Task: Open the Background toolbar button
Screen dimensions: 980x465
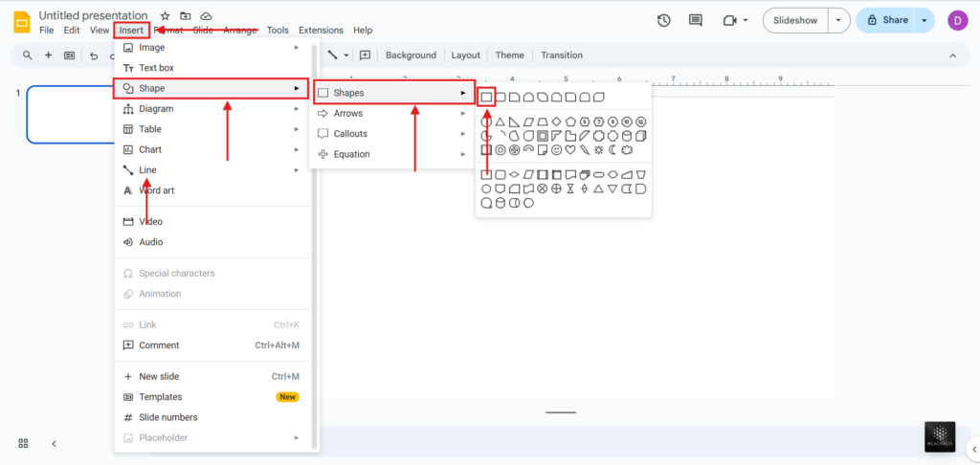Action: point(411,55)
